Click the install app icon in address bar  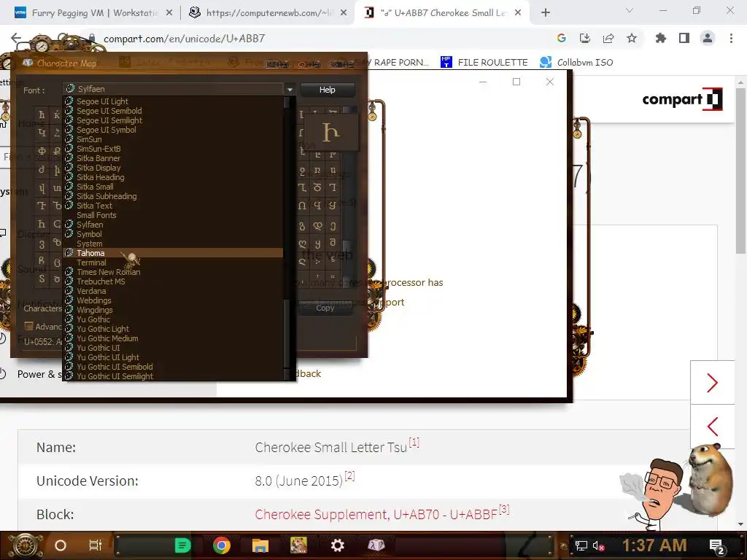point(585,38)
